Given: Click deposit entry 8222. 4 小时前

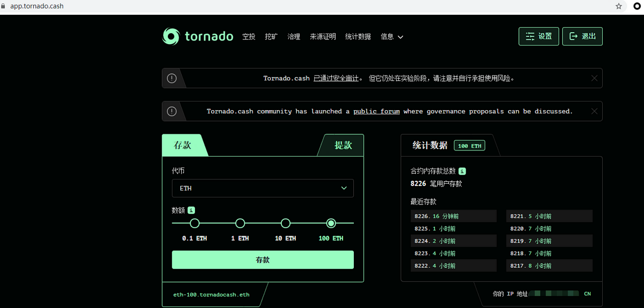Looking at the screenshot, I should tap(453, 266).
